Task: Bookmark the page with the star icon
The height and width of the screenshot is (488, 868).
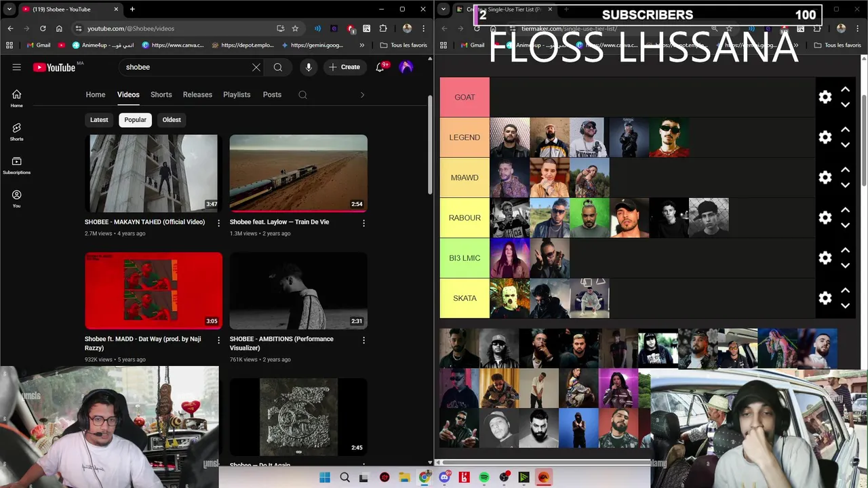Action: pyautogui.click(x=295, y=28)
